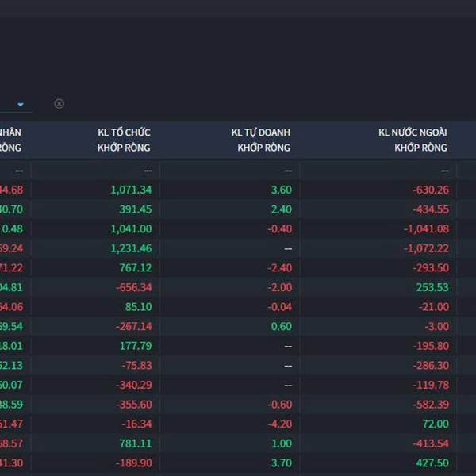Select foreign cell value -434.55
The image size is (476, 476).
(431, 209)
